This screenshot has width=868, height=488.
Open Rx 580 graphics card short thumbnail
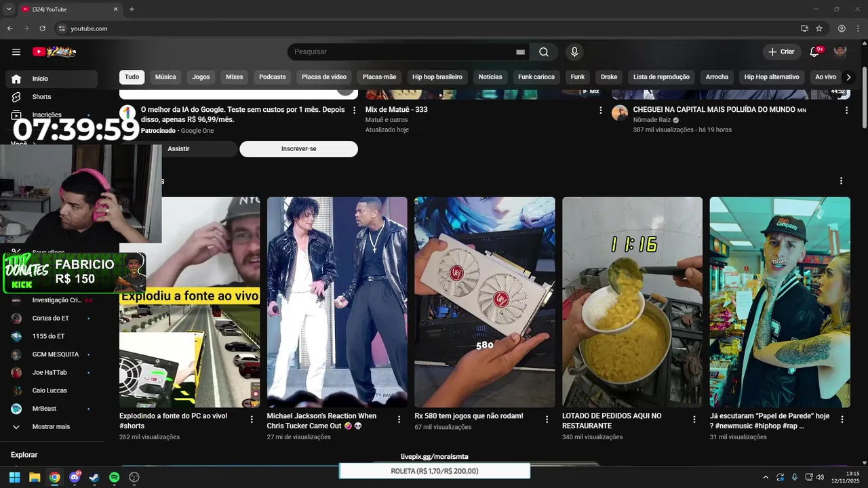click(x=485, y=302)
